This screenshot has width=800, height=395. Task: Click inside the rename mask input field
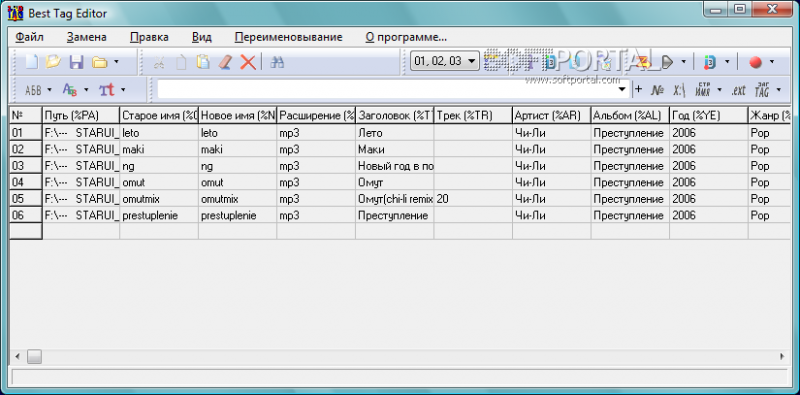(x=387, y=90)
